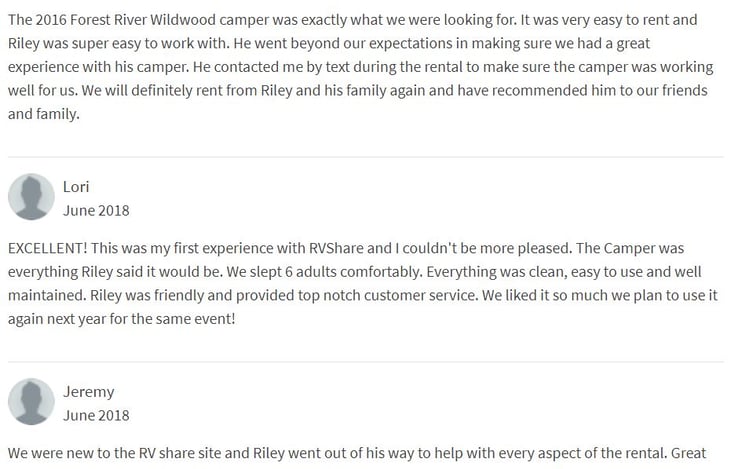Open reviewer name Jeremy
Image resolution: width=731 pixels, height=469 pixels.
(88, 391)
